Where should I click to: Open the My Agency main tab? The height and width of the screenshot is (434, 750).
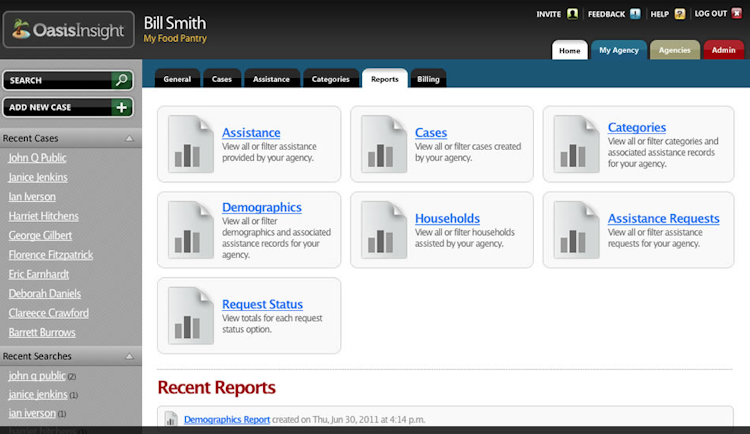click(x=619, y=50)
